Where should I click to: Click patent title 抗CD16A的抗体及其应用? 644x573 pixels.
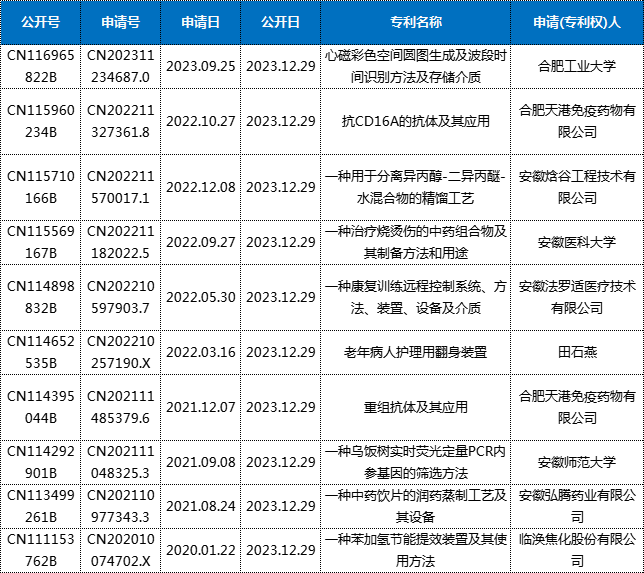pos(416,121)
